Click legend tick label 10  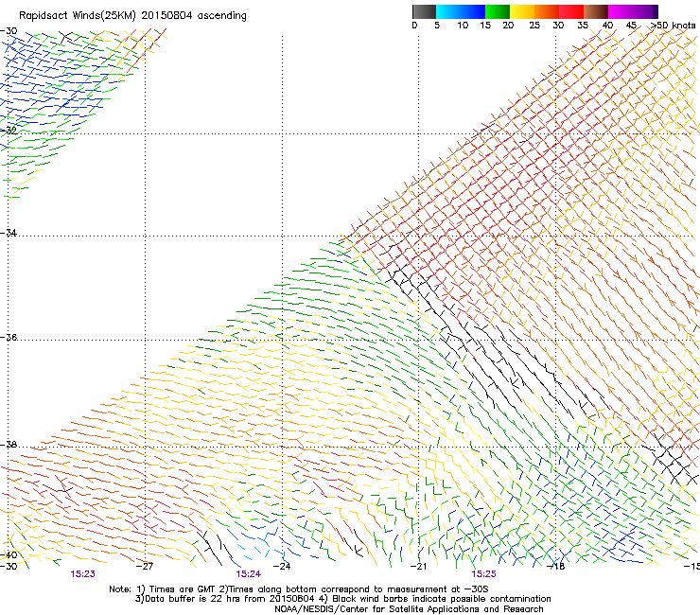click(463, 26)
